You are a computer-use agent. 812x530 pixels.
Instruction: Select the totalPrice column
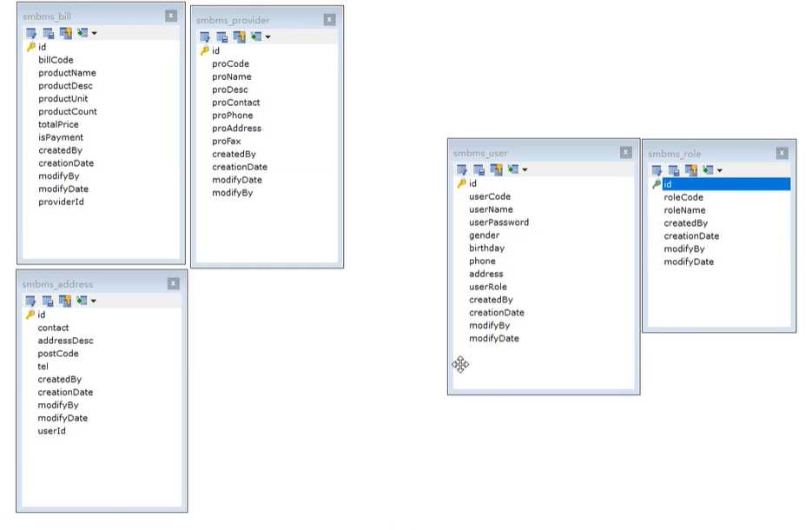tap(58, 124)
